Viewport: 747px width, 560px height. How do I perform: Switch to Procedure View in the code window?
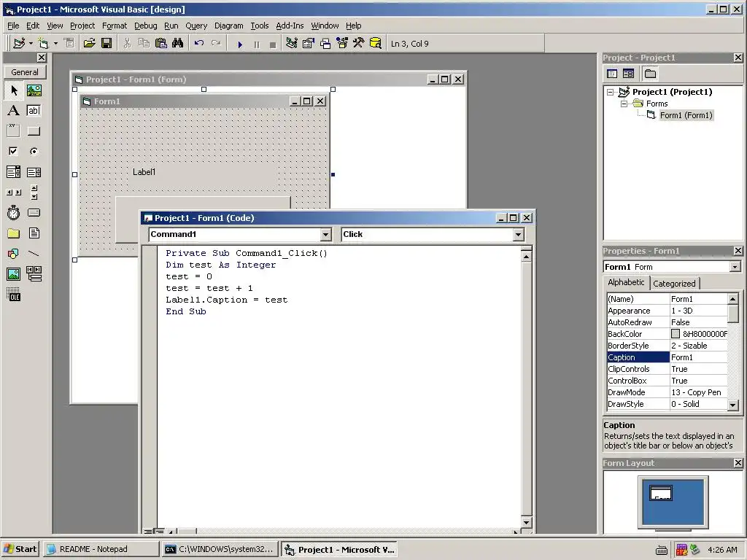[149, 531]
